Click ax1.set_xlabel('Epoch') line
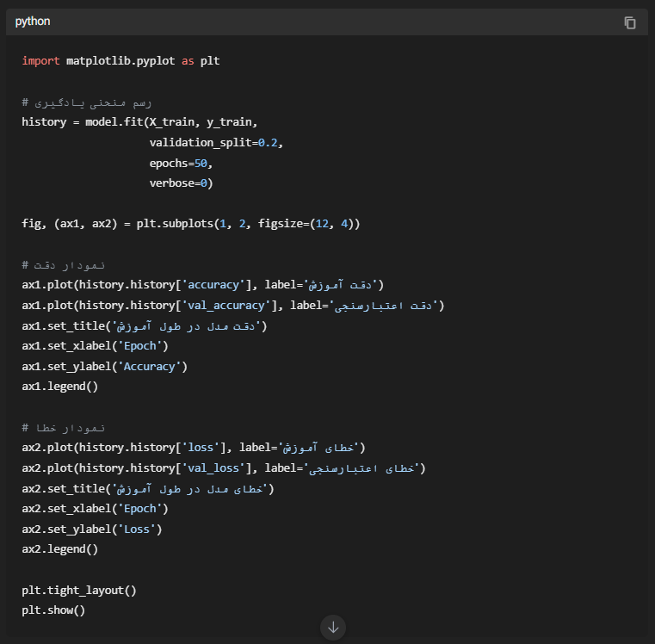 coord(95,346)
